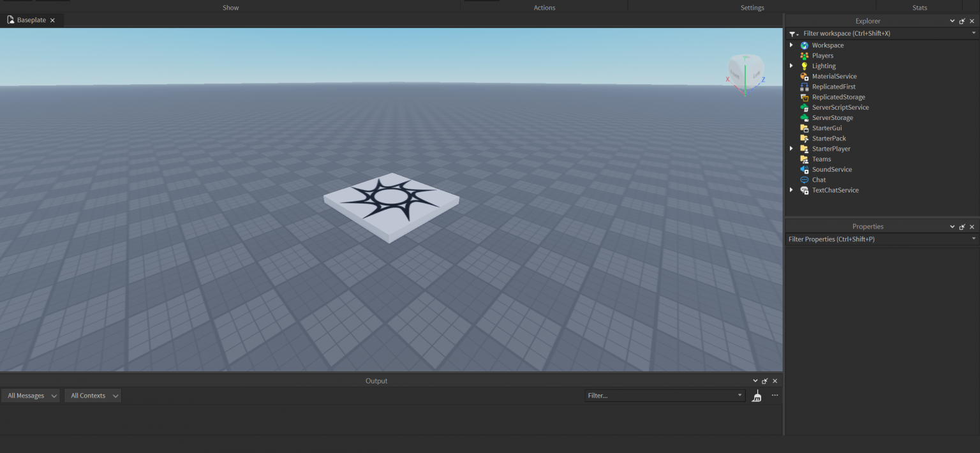
Task: Click the more options button in Output
Action: pyautogui.click(x=774, y=396)
